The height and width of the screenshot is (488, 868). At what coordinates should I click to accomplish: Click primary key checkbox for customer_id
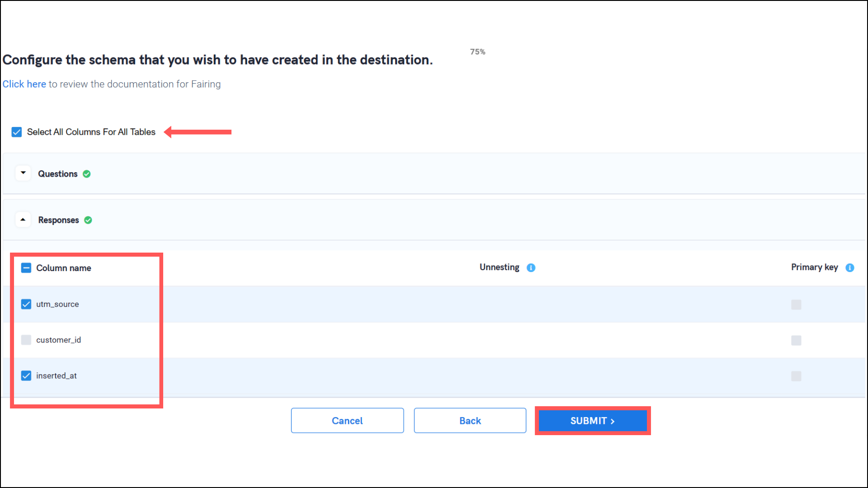796,340
